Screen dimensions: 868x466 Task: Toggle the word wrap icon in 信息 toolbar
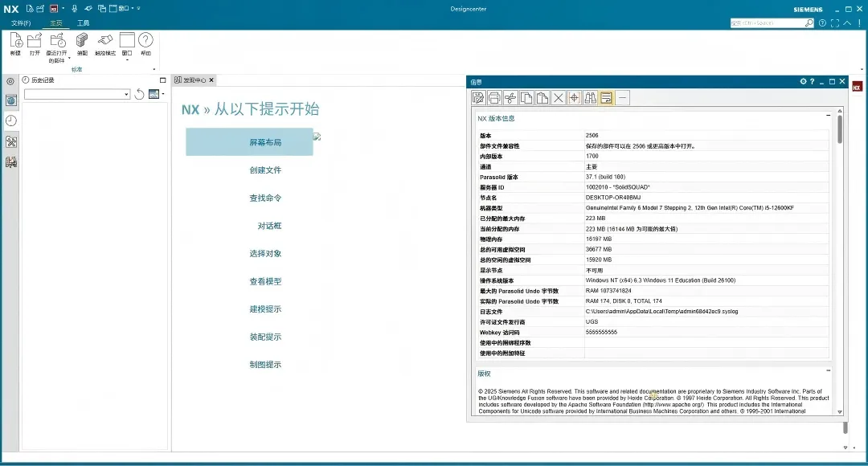(607, 98)
